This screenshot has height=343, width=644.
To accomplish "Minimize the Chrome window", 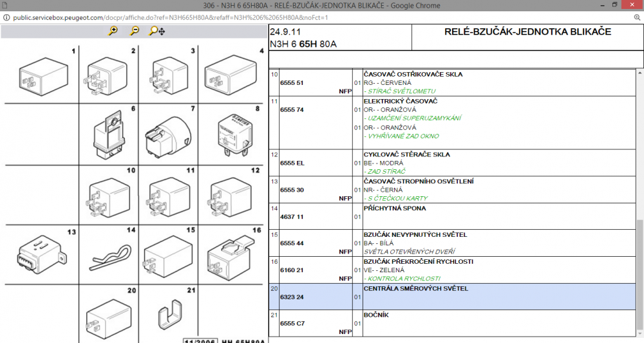I will (x=603, y=5).
